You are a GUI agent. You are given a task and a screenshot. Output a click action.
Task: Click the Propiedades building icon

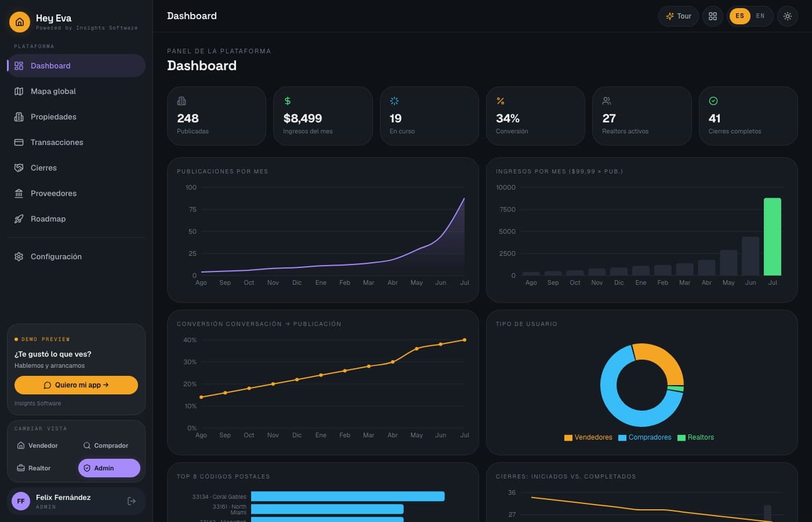click(x=19, y=117)
